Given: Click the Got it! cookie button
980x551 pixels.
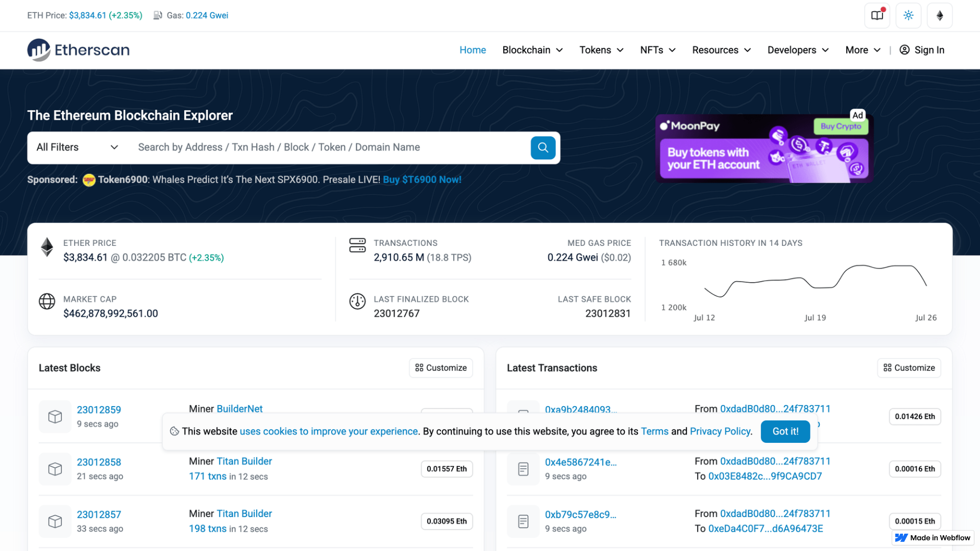Looking at the screenshot, I should pyautogui.click(x=785, y=432).
